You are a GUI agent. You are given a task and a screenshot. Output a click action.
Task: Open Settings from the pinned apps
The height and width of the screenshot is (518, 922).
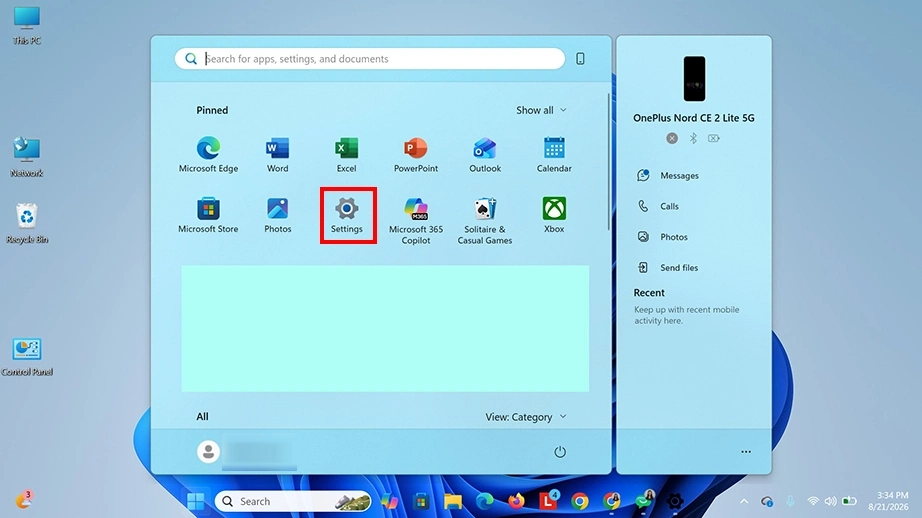[x=347, y=215]
